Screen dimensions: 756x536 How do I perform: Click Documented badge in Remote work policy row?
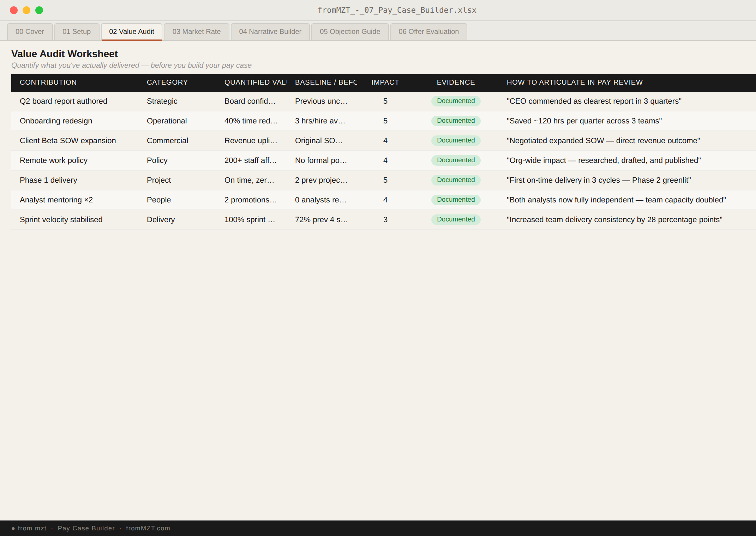point(456,160)
